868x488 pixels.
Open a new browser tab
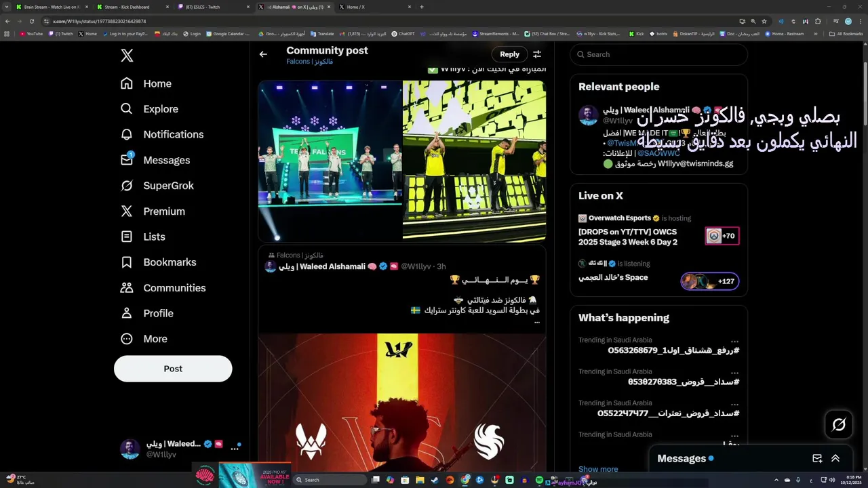click(422, 7)
